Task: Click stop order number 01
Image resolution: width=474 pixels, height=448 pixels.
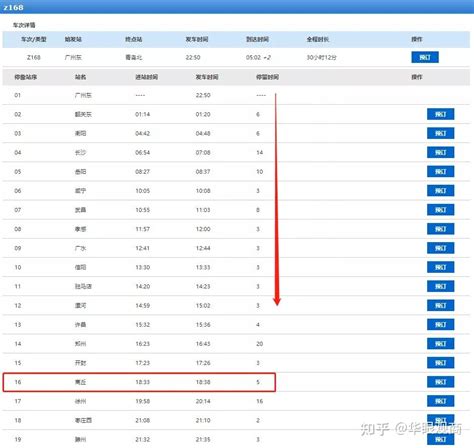Action: coord(18,95)
